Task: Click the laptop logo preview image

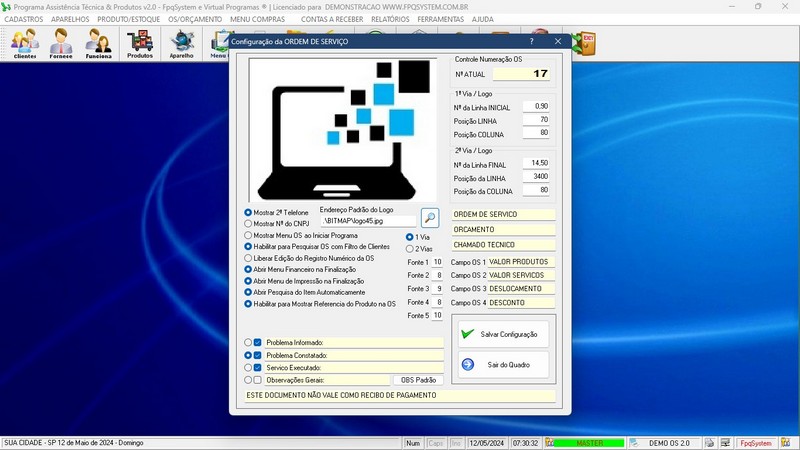Action: point(342,130)
